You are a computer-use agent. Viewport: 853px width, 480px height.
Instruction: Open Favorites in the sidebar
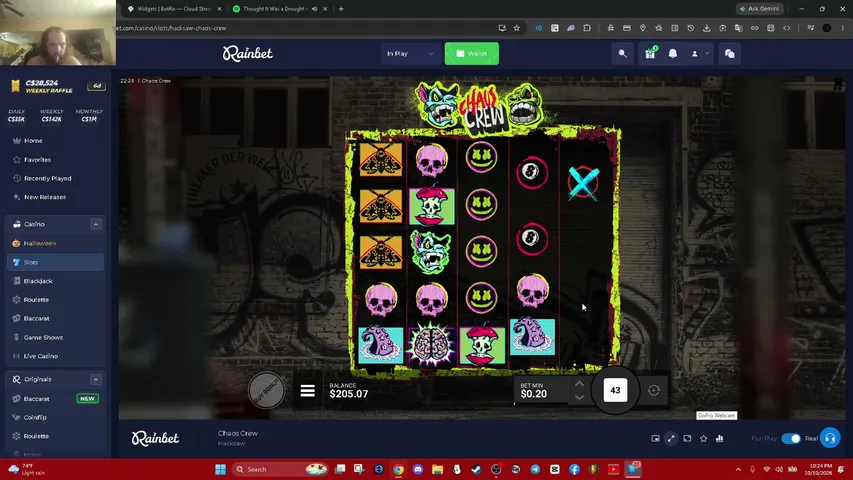click(38, 159)
